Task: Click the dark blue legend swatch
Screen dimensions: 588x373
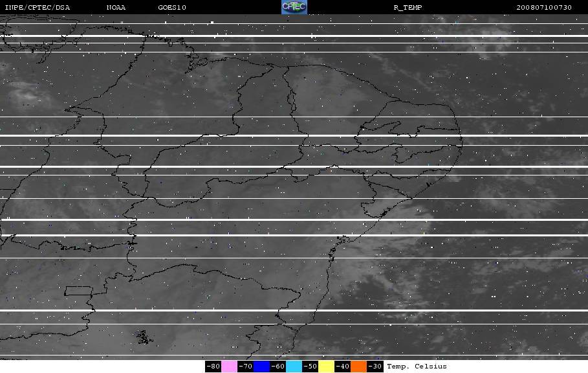Action: (x=261, y=367)
